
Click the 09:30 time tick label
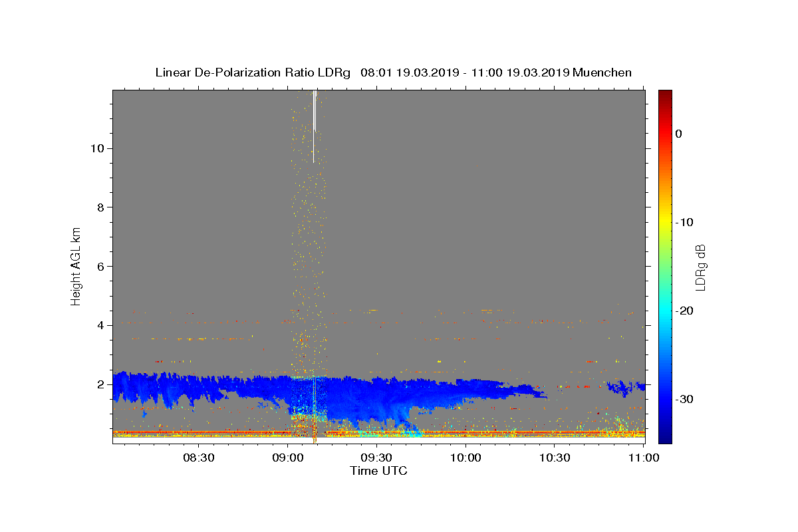pos(377,458)
